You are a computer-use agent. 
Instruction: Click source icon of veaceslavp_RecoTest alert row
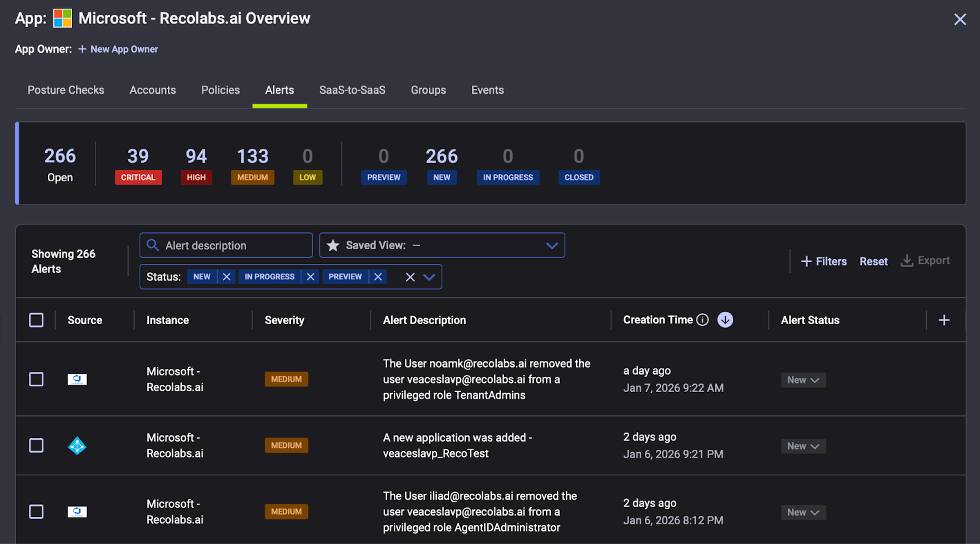[77, 445]
